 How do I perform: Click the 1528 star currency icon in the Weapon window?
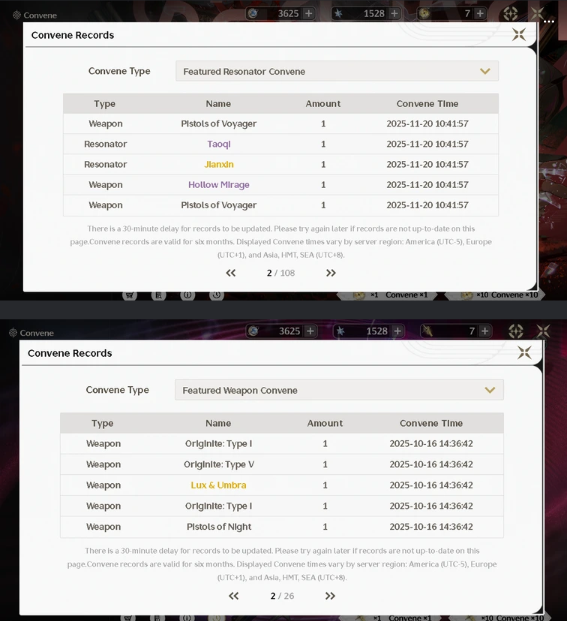(x=341, y=331)
